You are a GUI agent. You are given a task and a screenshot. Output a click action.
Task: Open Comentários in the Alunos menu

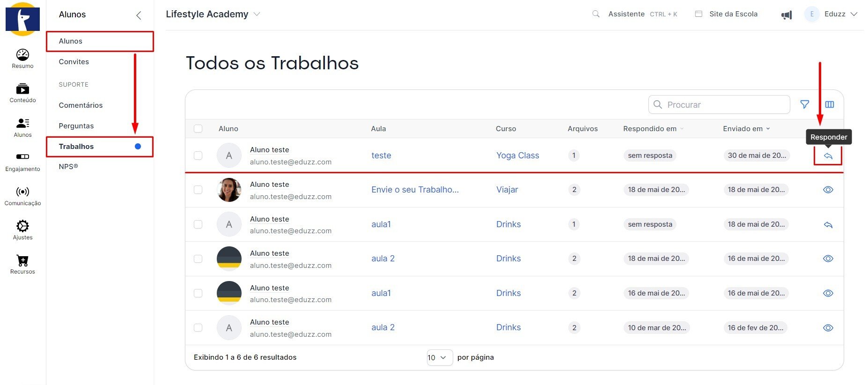pos(81,105)
